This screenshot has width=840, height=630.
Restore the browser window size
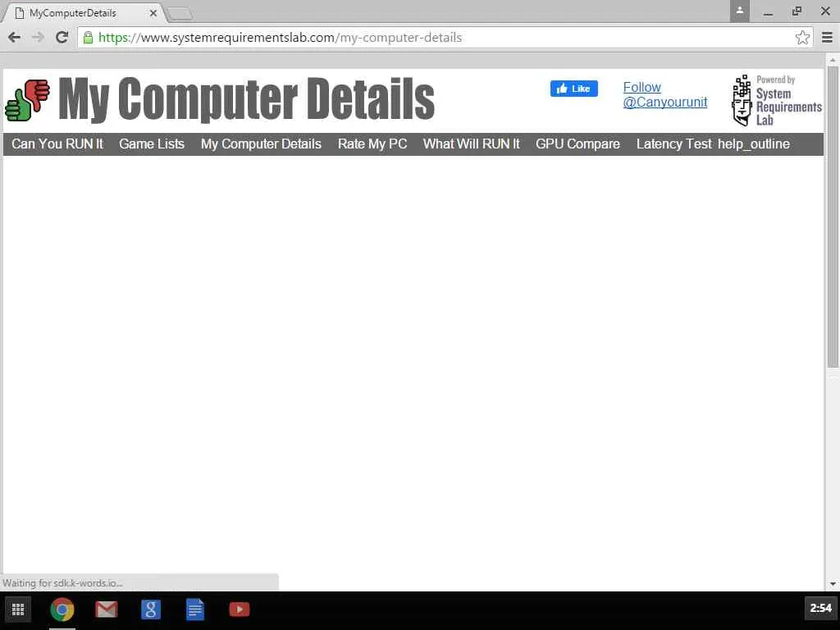click(x=797, y=11)
